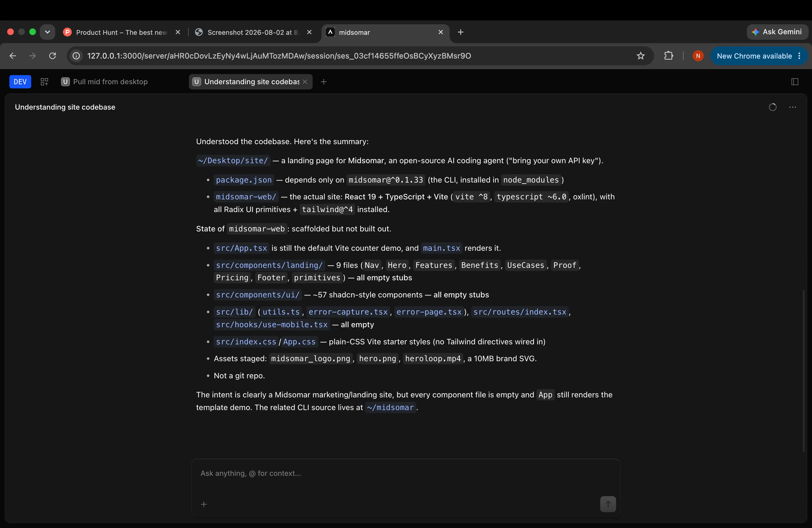Close the Screenshot 2026-08-02 tab
This screenshot has width=812, height=528.
coord(309,32)
